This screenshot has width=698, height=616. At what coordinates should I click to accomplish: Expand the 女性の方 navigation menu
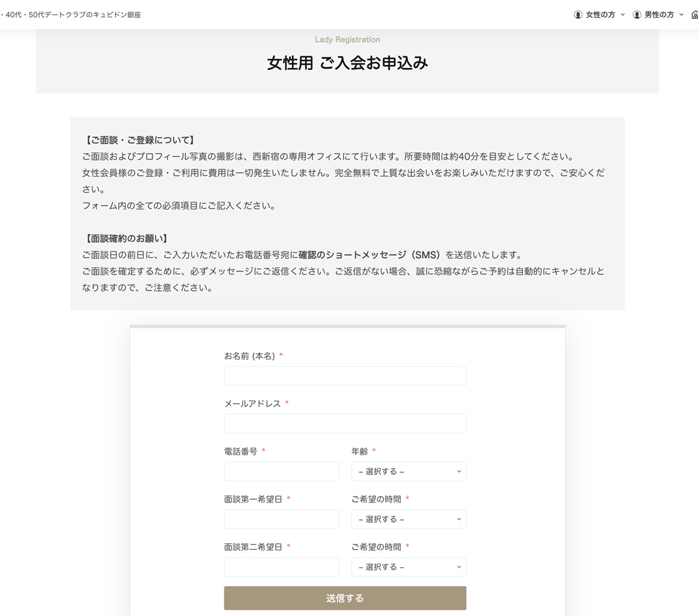click(x=599, y=14)
